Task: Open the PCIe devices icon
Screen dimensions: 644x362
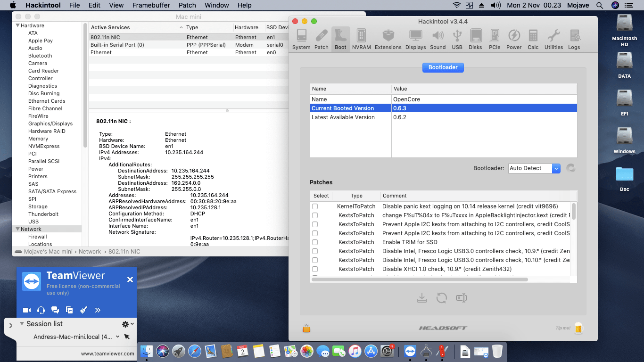Action: tap(495, 37)
